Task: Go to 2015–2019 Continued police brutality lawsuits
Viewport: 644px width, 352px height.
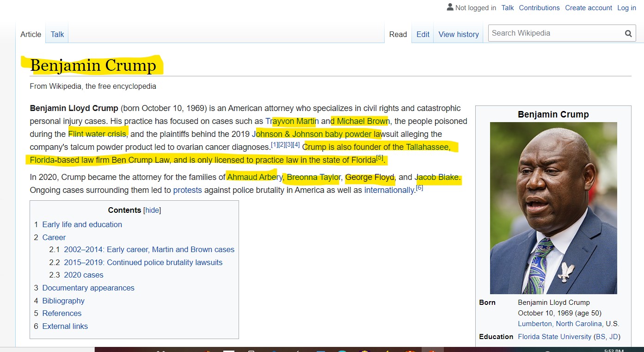Action: (143, 262)
